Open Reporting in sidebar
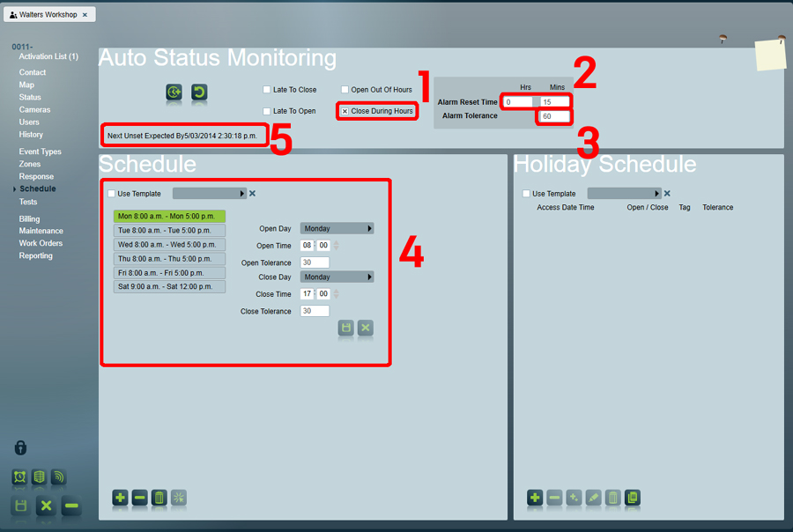Viewport: 793px width, 532px height. click(35, 255)
